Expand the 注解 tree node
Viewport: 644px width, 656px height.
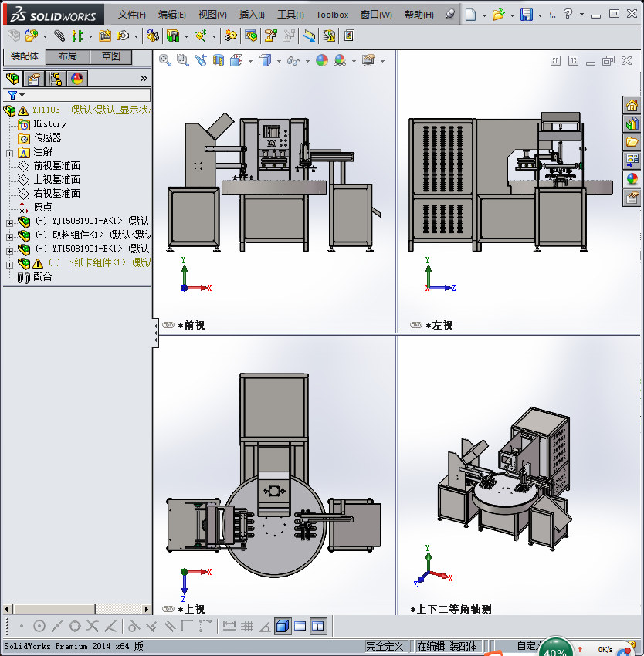tap(9, 154)
